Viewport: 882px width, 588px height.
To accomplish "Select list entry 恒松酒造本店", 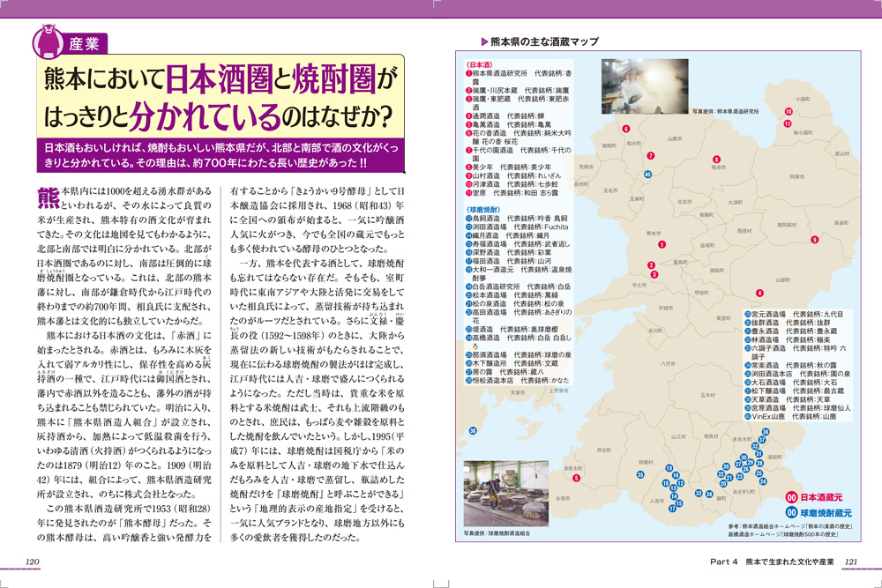I will pyautogui.click(x=517, y=381).
